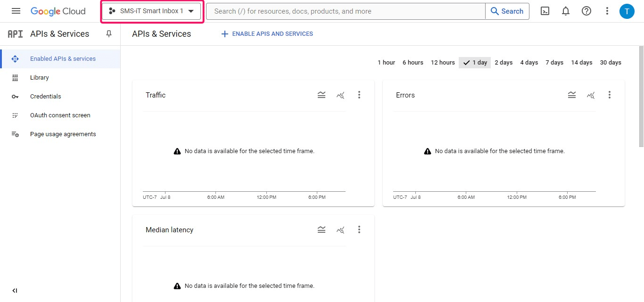Open the Help menu
The height and width of the screenshot is (302, 644).
click(586, 10)
